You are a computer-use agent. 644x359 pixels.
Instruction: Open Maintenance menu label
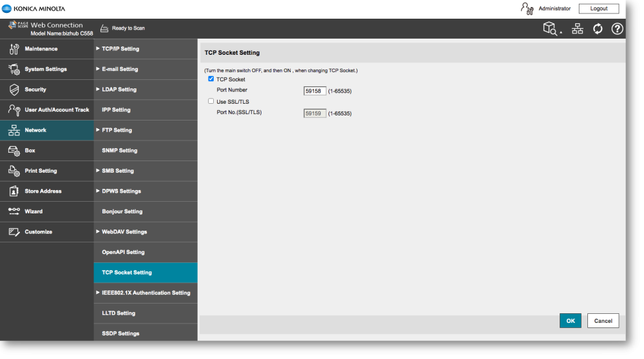(41, 49)
